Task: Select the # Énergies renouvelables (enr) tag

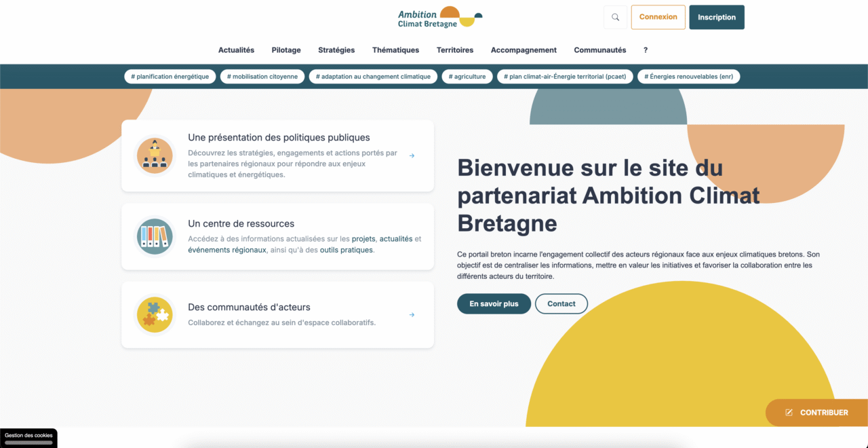Action: tap(689, 77)
